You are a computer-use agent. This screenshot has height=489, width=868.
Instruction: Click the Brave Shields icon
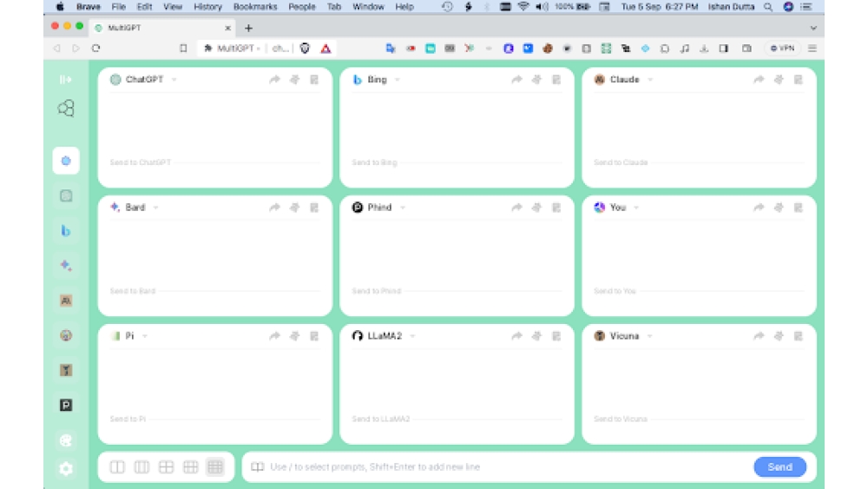click(x=305, y=49)
